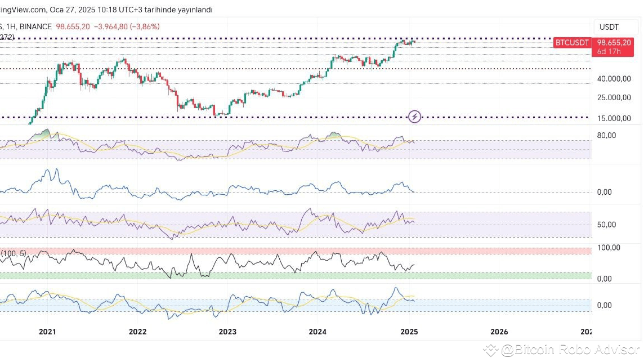644x362 pixels.
Task: Expand the BINANCE exchange selector in the legend
Action: [x=37, y=26]
